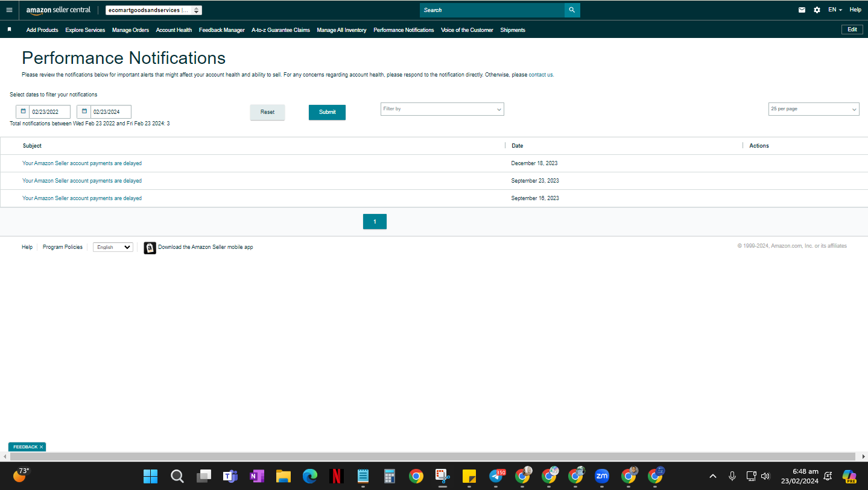This screenshot has width=868, height=490.
Task: Open A-to-z Guarantee Claims
Action: click(280, 30)
